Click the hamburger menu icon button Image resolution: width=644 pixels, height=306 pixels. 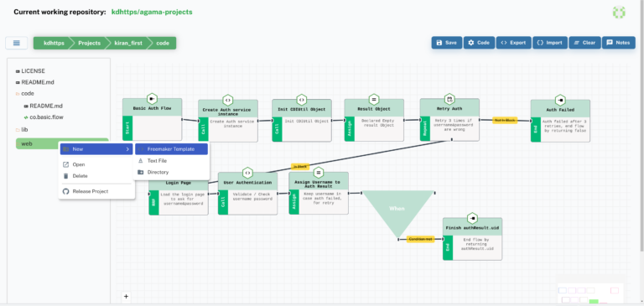17,43
